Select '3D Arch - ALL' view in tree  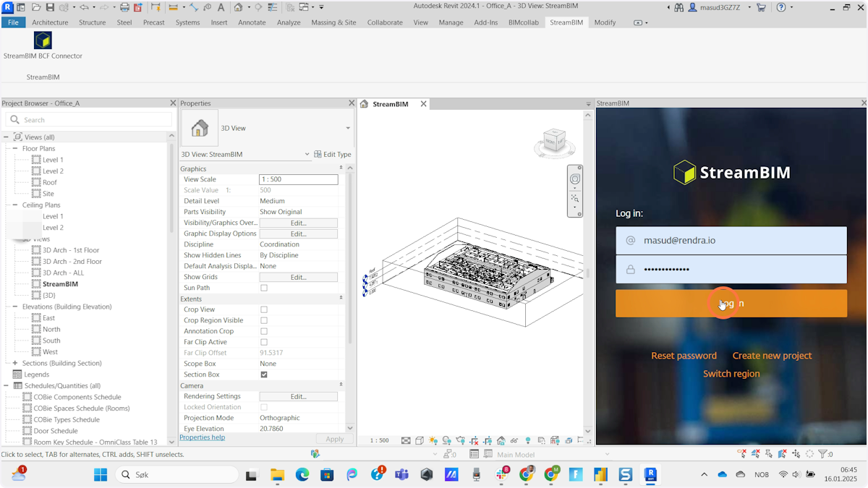pos(63,273)
